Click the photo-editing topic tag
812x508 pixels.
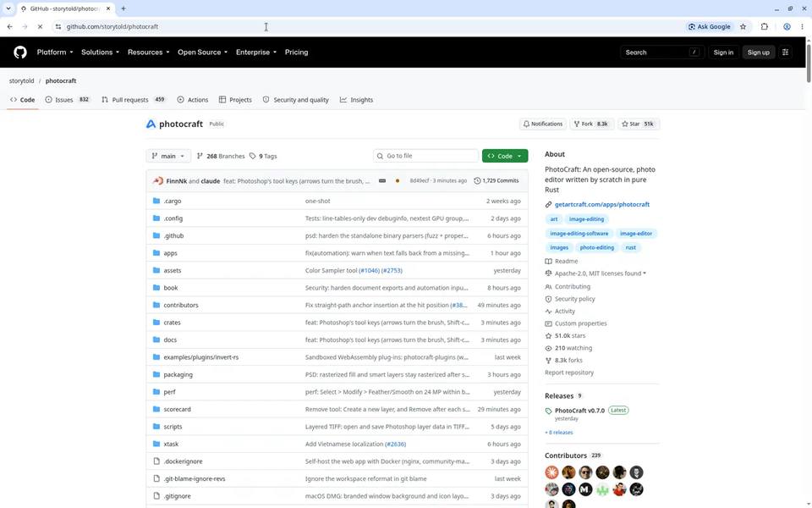pyautogui.click(x=596, y=247)
